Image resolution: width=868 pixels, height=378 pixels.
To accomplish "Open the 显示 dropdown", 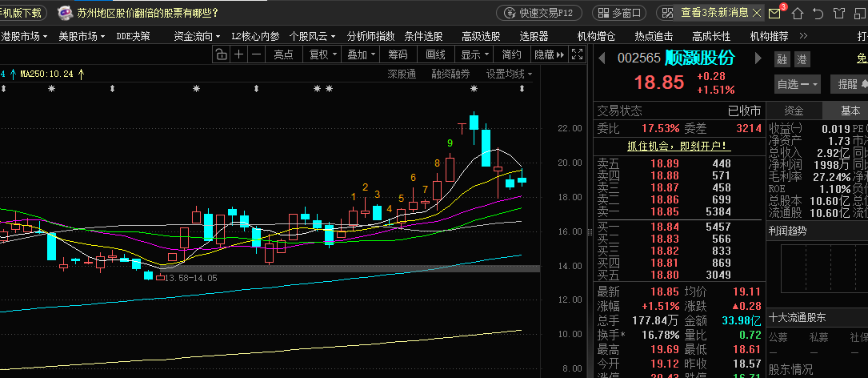I will pyautogui.click(x=474, y=54).
